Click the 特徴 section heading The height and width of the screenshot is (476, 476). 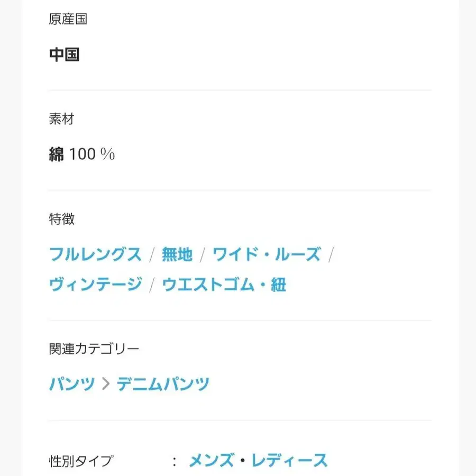tap(61, 219)
